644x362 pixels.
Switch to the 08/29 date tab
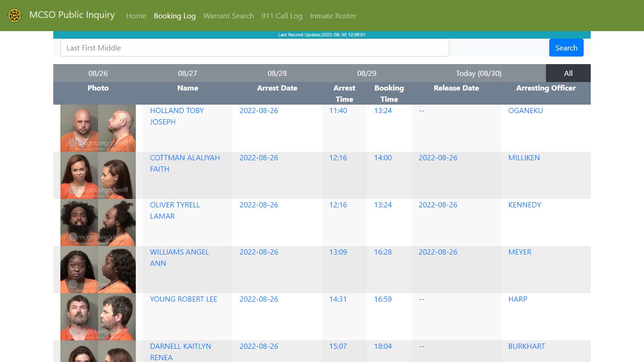tap(367, 73)
